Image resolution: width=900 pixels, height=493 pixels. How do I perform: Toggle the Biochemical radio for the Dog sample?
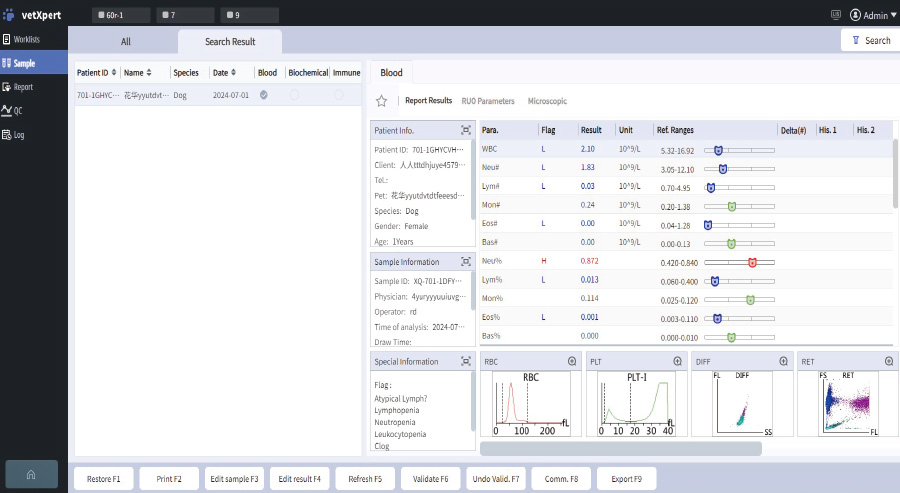click(294, 95)
